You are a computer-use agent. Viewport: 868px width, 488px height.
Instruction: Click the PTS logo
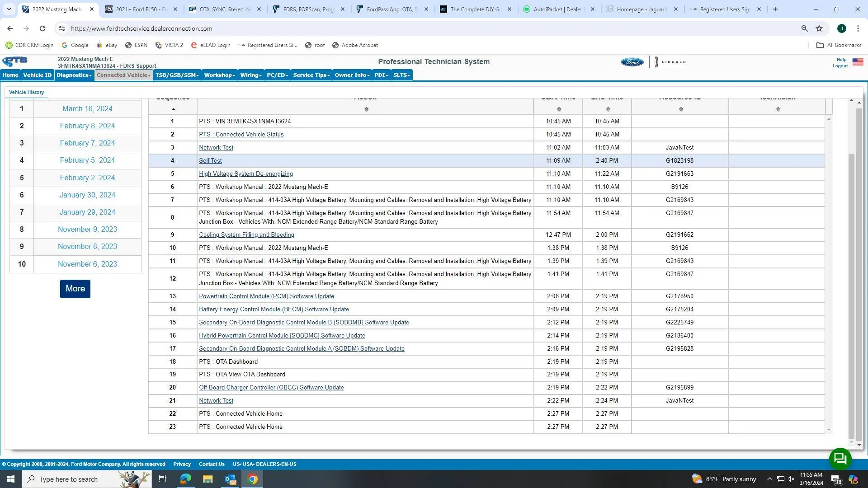click(15, 61)
